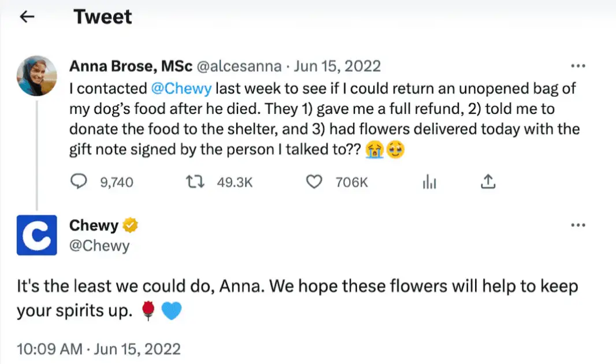The image size is (616, 364).
Task: Click the Chewy display name
Action: 94,225
